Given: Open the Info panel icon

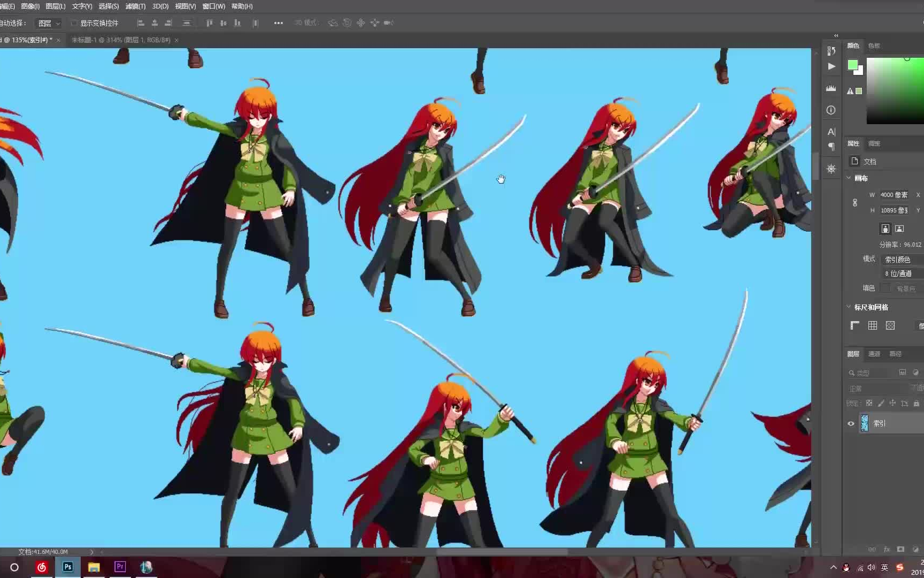Looking at the screenshot, I should [x=831, y=110].
